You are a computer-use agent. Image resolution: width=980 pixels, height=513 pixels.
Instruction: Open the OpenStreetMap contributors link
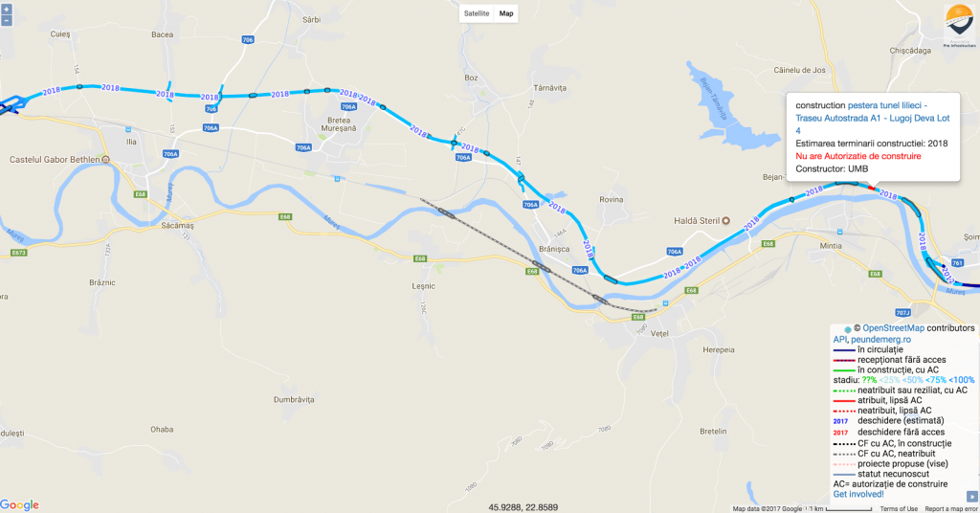893,328
